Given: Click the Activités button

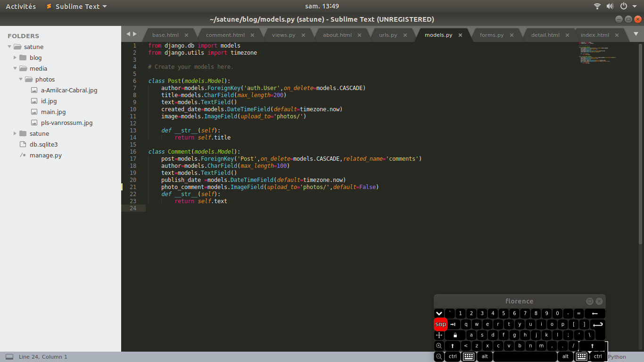Looking at the screenshot, I should [21, 7].
